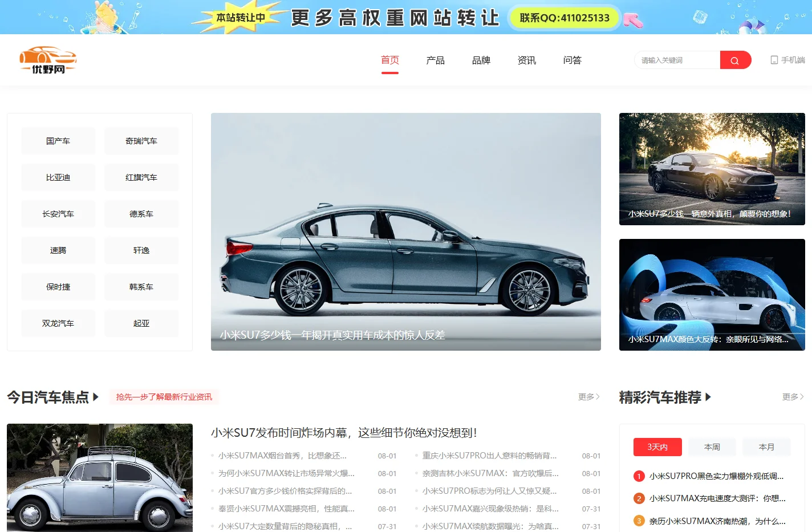Open the 问答 navigation tab
Screen dimensions: 812x532
(573, 60)
